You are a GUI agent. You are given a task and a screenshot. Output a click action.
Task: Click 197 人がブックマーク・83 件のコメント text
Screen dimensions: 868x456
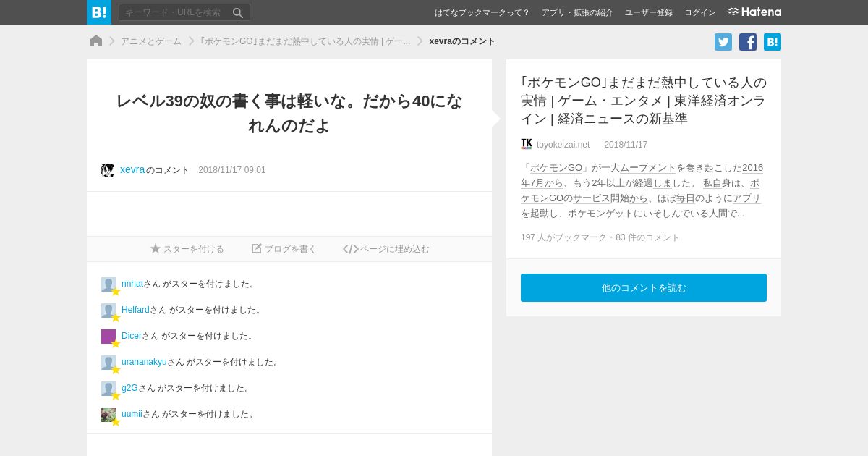tap(600, 237)
